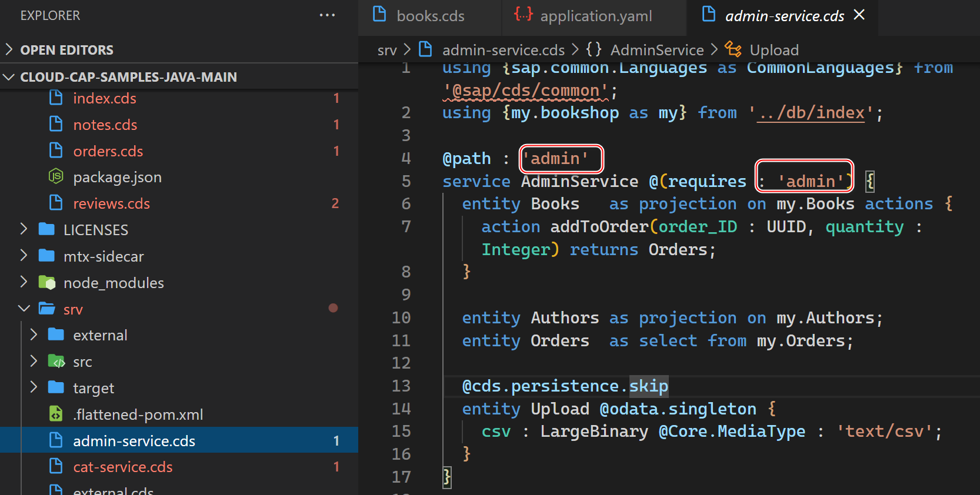Click 'text/csv' string on line 15
Screen dimensions: 980x495
pyautogui.click(x=884, y=431)
